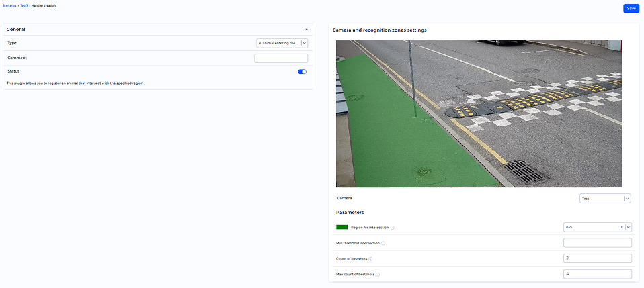Screen dimensions: 644x288
Task: Click info icon next to Max count of bestshots
Action: click(x=378, y=275)
